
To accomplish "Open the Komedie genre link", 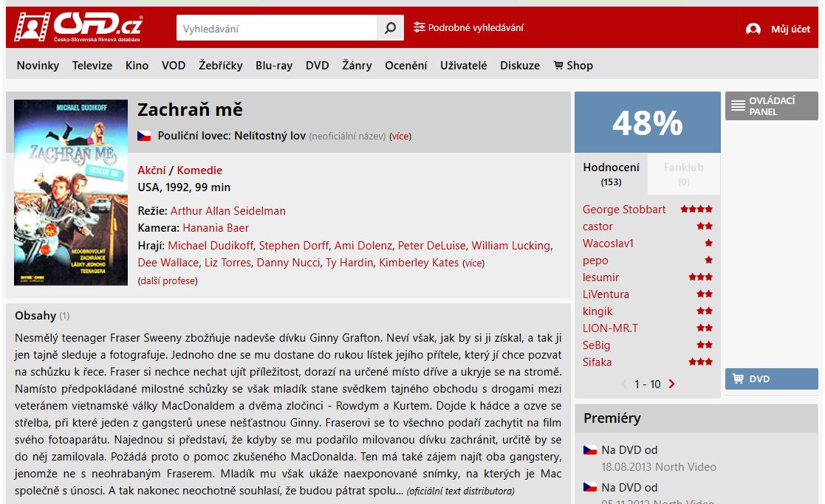I will (x=199, y=170).
